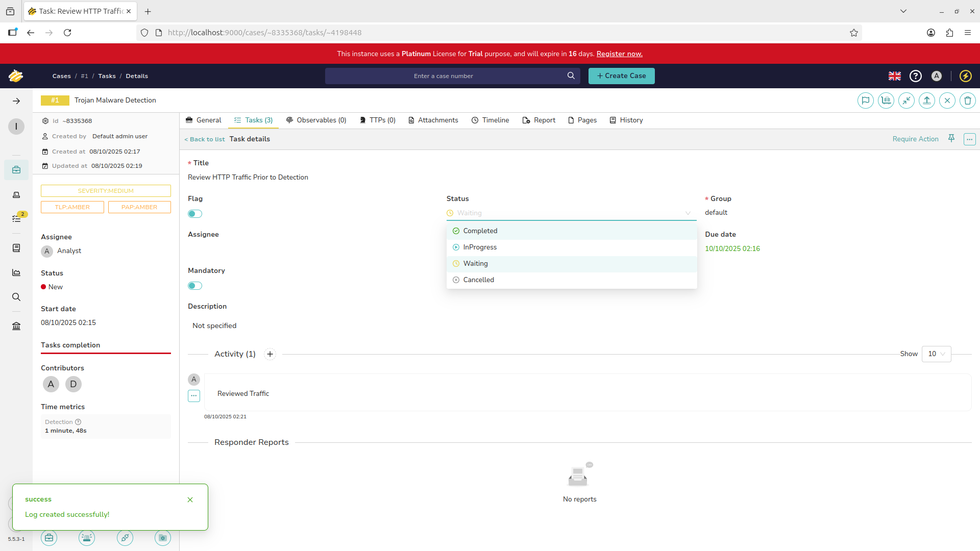Viewport: 980px width, 551px height.
Task: Click the add activity plus icon
Action: tap(270, 354)
